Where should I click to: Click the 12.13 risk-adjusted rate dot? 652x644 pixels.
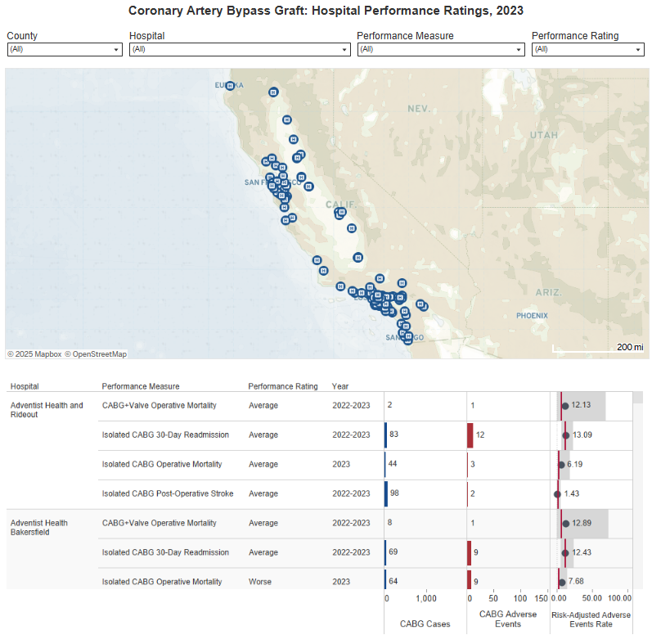(x=564, y=405)
